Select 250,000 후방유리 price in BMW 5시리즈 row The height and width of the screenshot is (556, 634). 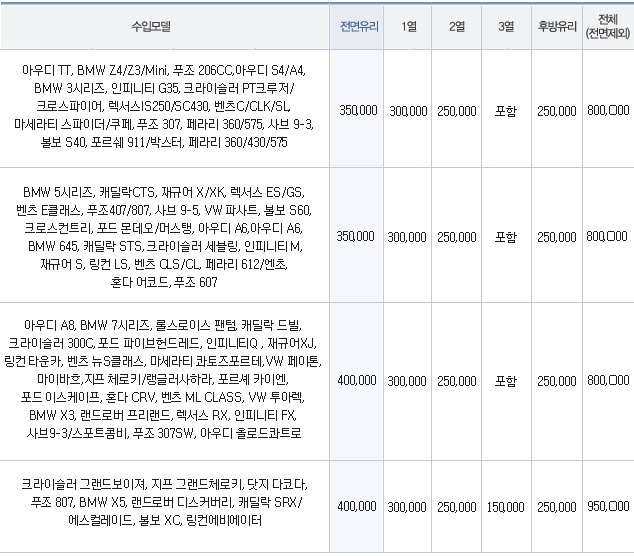pyautogui.click(x=557, y=237)
